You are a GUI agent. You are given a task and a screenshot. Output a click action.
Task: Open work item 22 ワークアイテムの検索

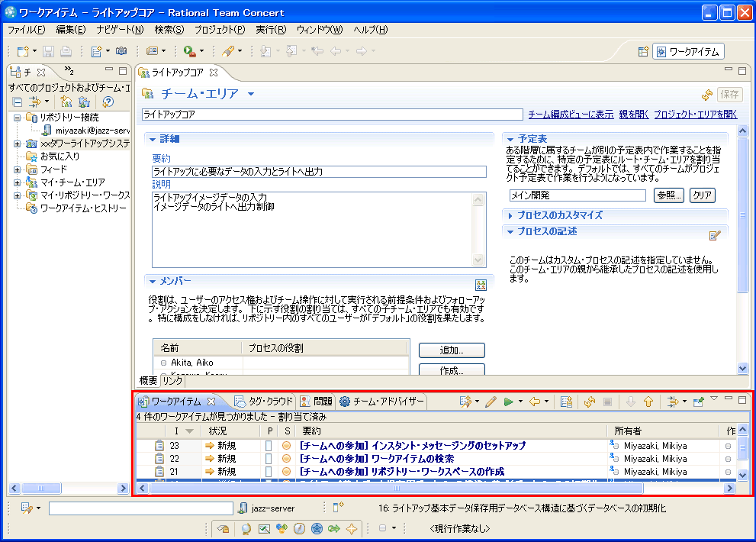(x=377, y=459)
